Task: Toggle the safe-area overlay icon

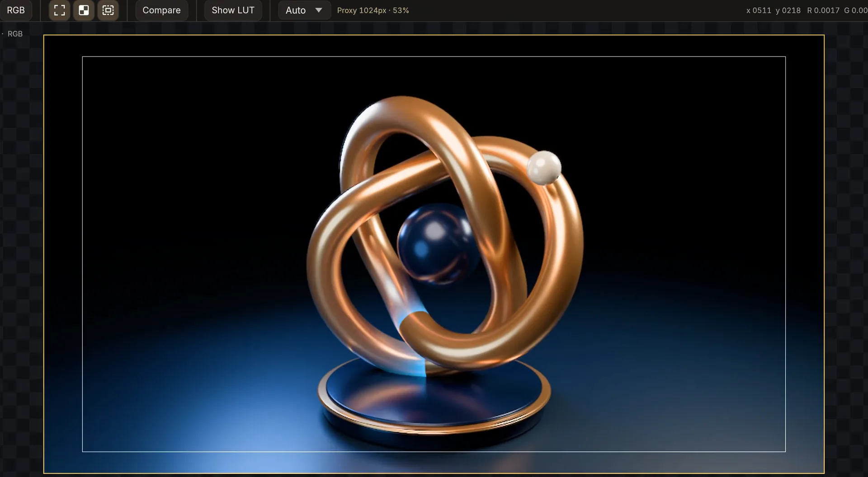Action: 108,10
